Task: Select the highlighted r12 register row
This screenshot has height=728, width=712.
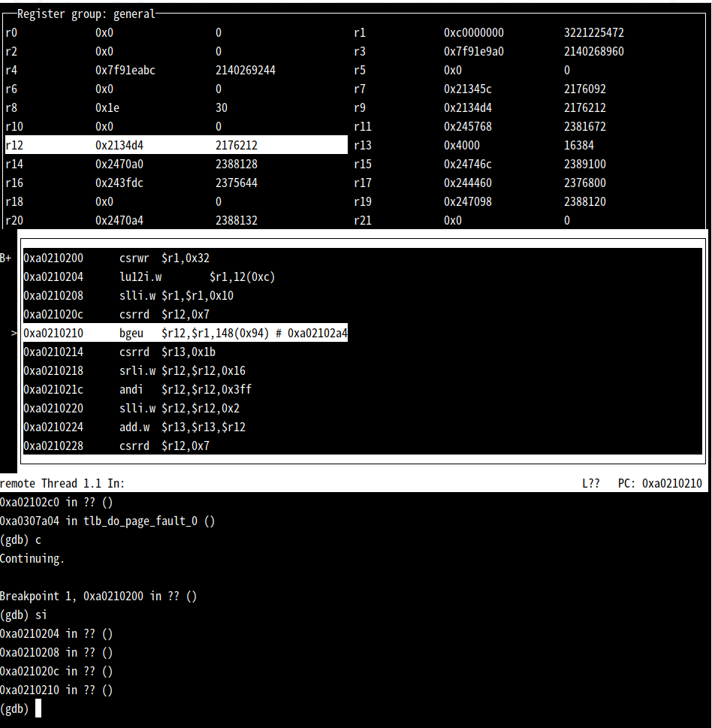Action: click(176, 146)
